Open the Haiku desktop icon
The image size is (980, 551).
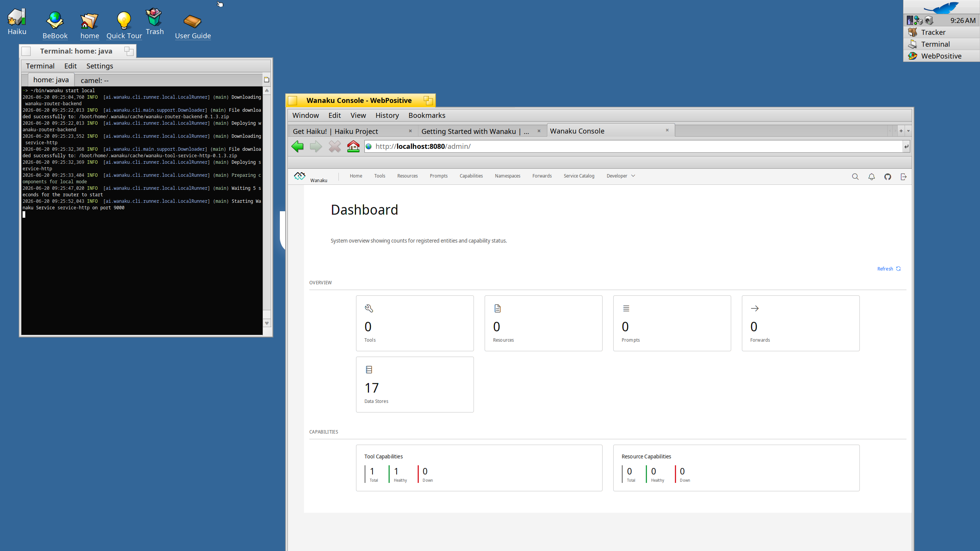17,22
